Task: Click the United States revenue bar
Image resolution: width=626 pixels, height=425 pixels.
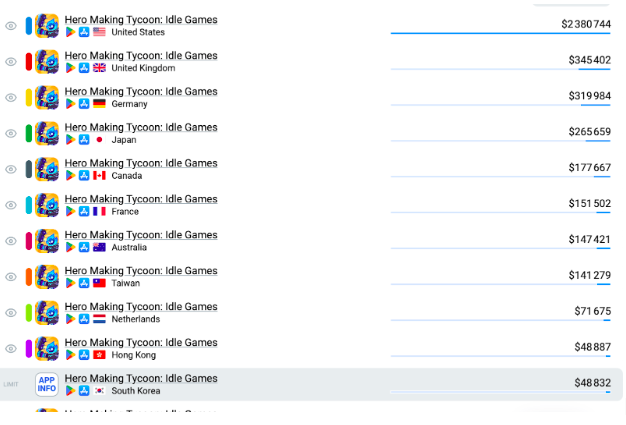Action: 501,33
